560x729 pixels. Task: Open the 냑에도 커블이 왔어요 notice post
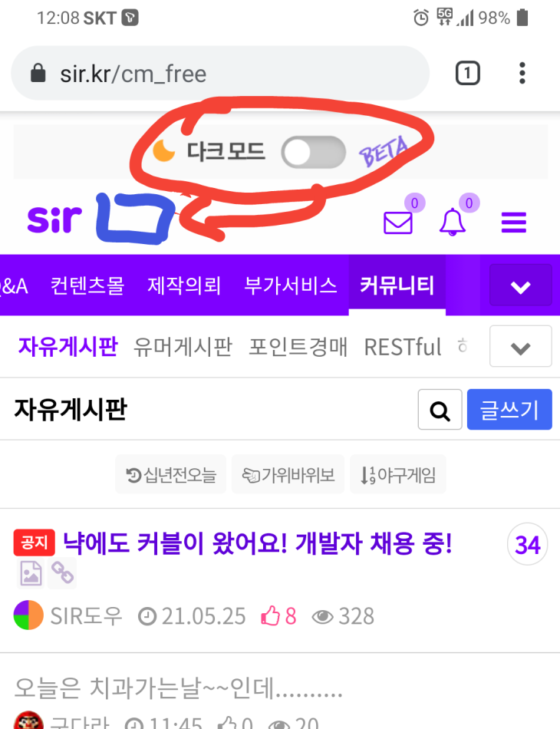257,543
